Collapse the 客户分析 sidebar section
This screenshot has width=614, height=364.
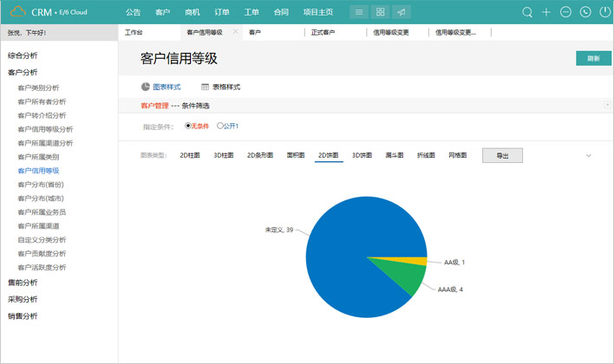coord(23,73)
